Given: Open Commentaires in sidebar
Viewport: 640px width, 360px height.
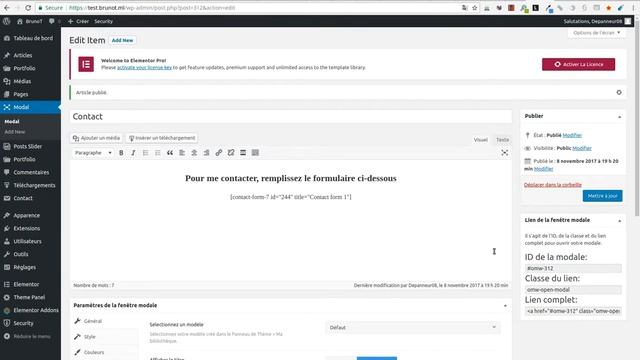Looking at the screenshot, I should pyautogui.click(x=30, y=172).
